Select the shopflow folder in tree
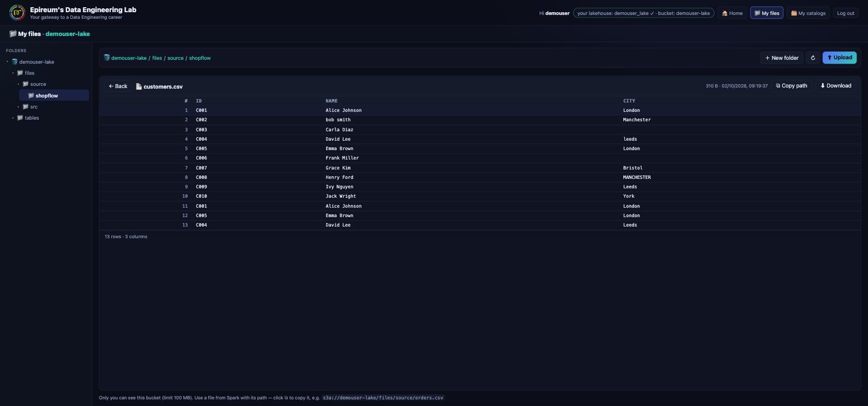Viewport: 868px width, 406px height. 54,95
